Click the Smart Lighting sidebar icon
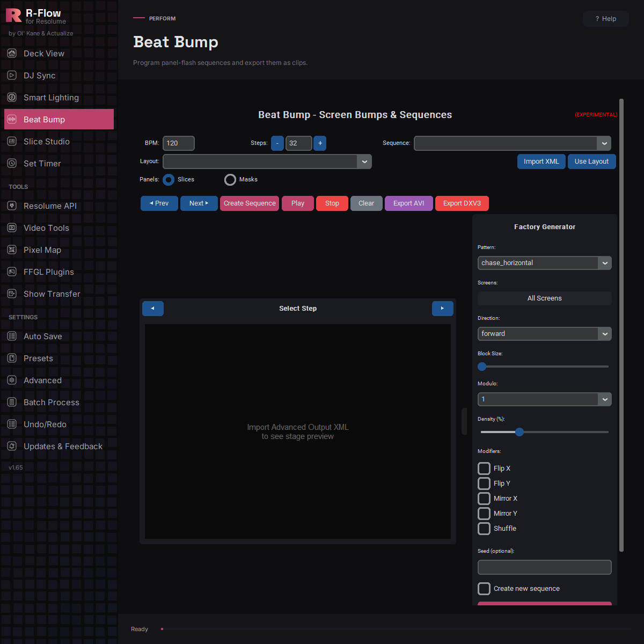Viewport: 644px width, 644px height. [12, 98]
